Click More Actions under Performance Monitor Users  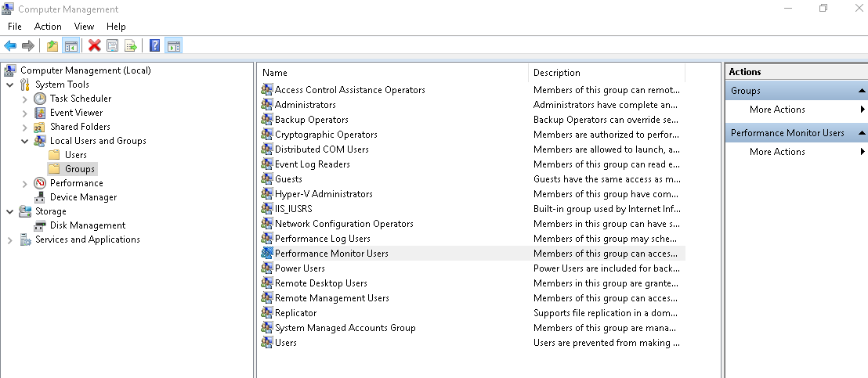777,152
